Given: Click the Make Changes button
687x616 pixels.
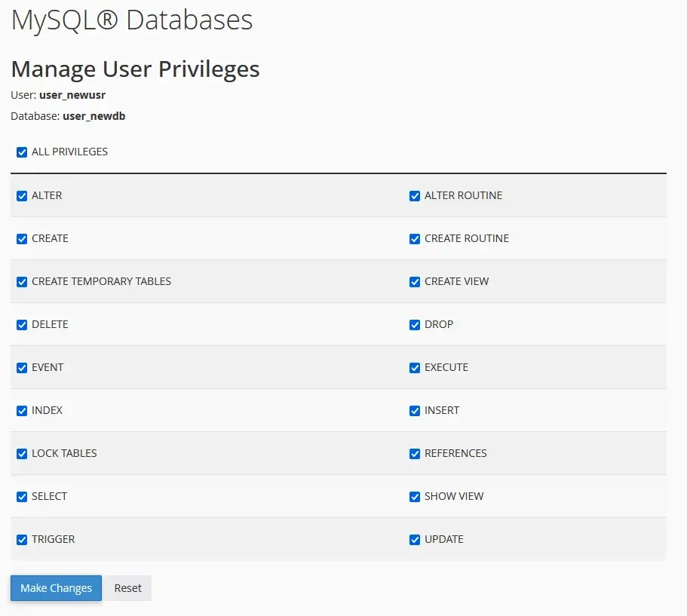Looking at the screenshot, I should 55,588.
